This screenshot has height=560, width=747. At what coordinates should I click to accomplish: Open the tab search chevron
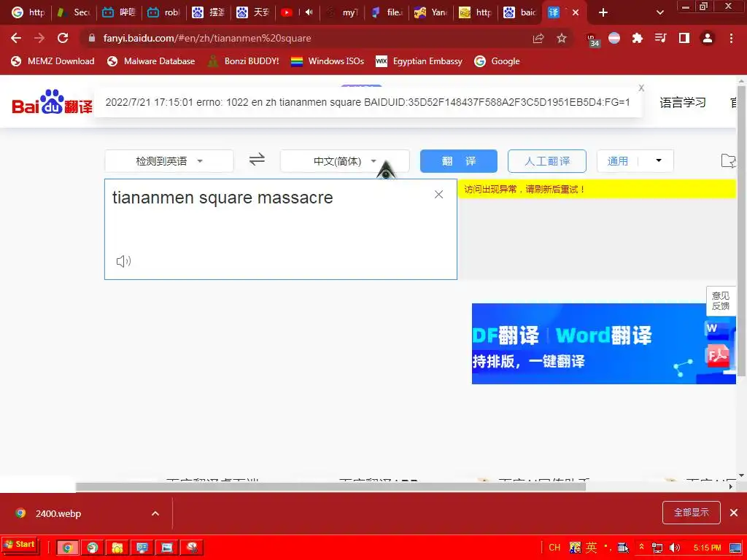(659, 12)
